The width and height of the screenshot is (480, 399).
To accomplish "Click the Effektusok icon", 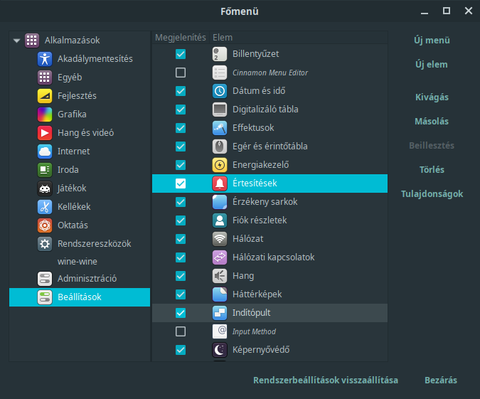I will pyautogui.click(x=220, y=128).
